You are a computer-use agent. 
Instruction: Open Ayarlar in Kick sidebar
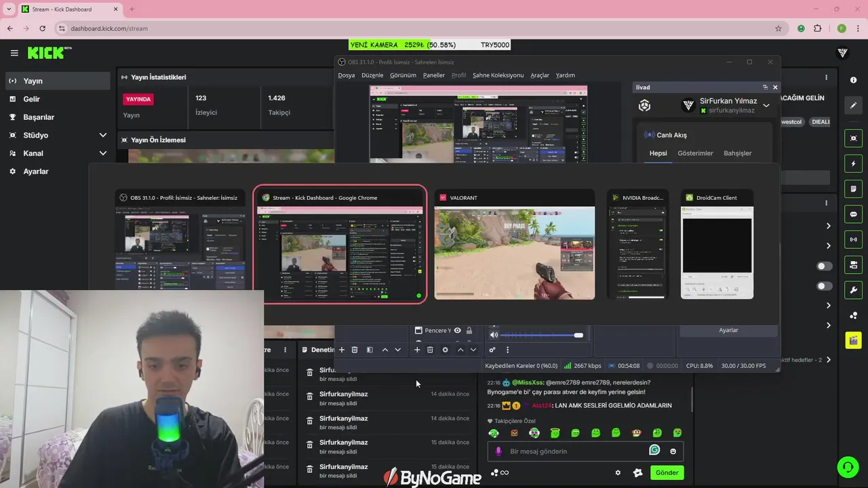[x=58, y=171]
